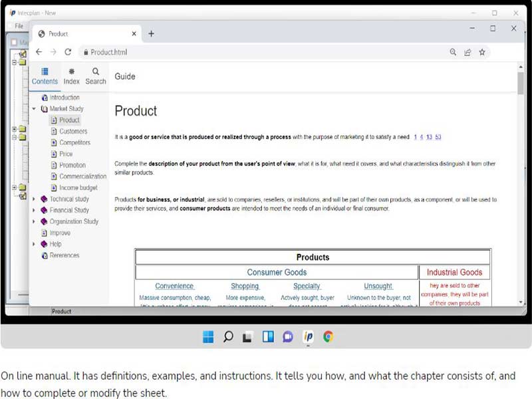532x399 pixels.
Task: Follow reference link 53
Action: [438, 137]
